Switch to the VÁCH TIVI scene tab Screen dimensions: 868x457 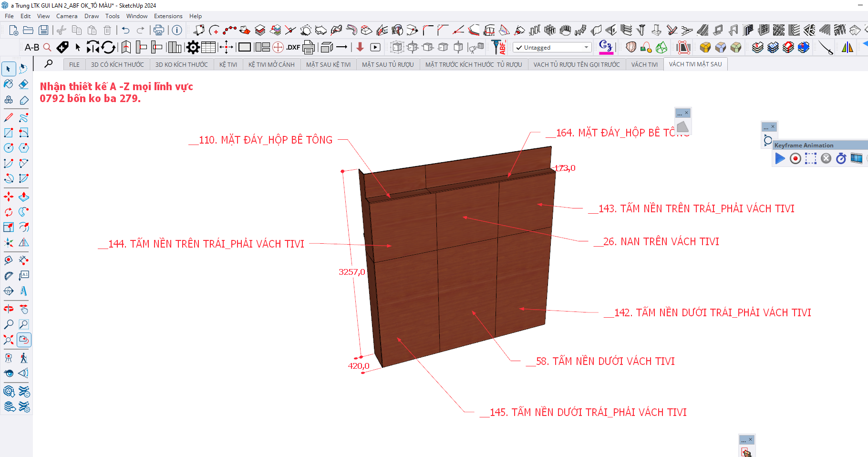pos(644,64)
